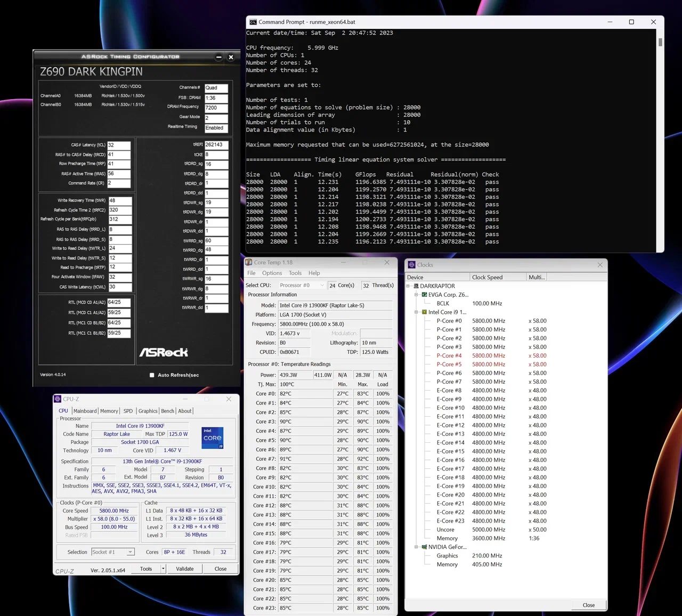The height and width of the screenshot is (616, 682).
Task: Select the CPU tab in CPU-Z
Action: (x=63, y=411)
